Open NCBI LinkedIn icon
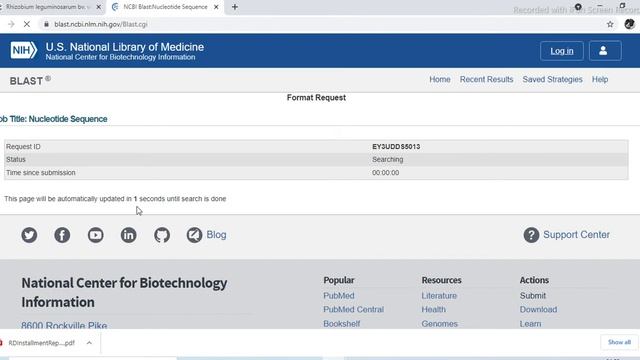The height and width of the screenshot is (360, 640). tap(129, 235)
